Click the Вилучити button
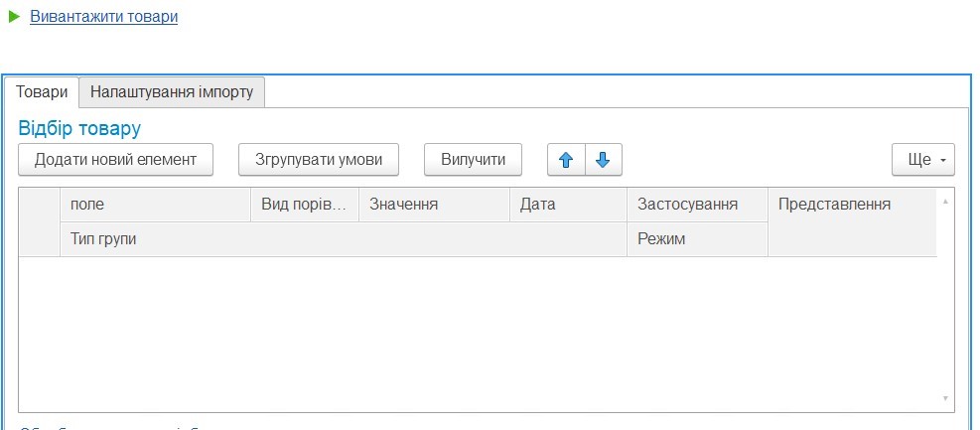The height and width of the screenshot is (430, 980). coord(474,159)
